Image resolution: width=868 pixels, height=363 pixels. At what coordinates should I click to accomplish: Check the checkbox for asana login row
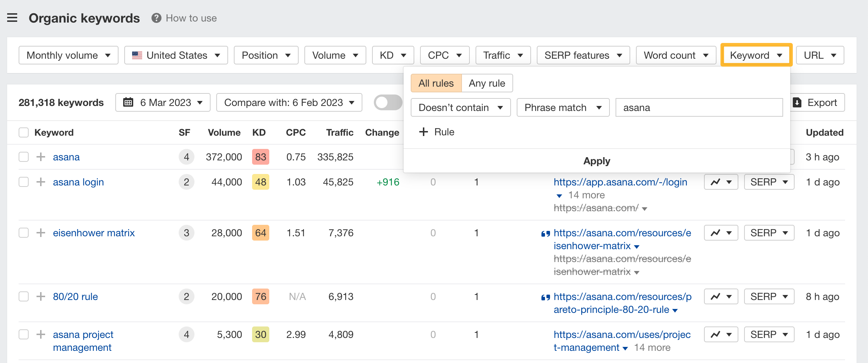24,182
